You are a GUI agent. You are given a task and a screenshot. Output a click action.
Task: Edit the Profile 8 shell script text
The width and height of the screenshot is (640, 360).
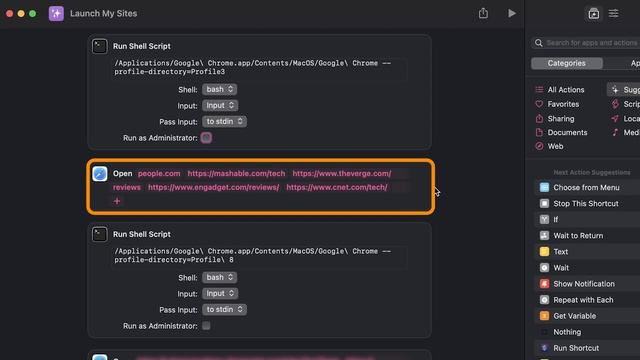point(259,256)
